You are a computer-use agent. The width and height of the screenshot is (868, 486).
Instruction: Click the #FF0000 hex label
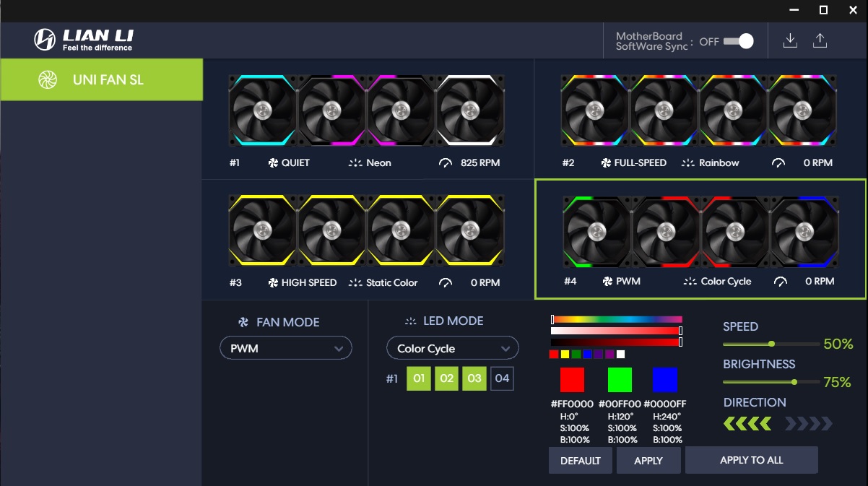pos(572,404)
